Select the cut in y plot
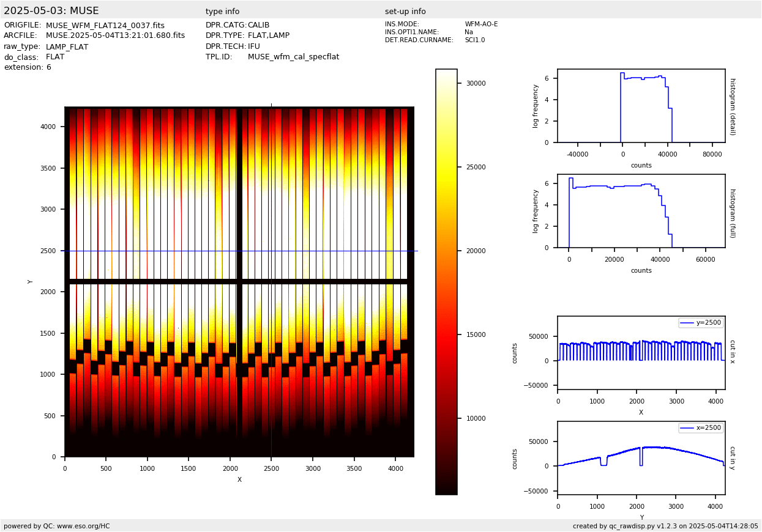The image size is (762, 532). (641, 458)
